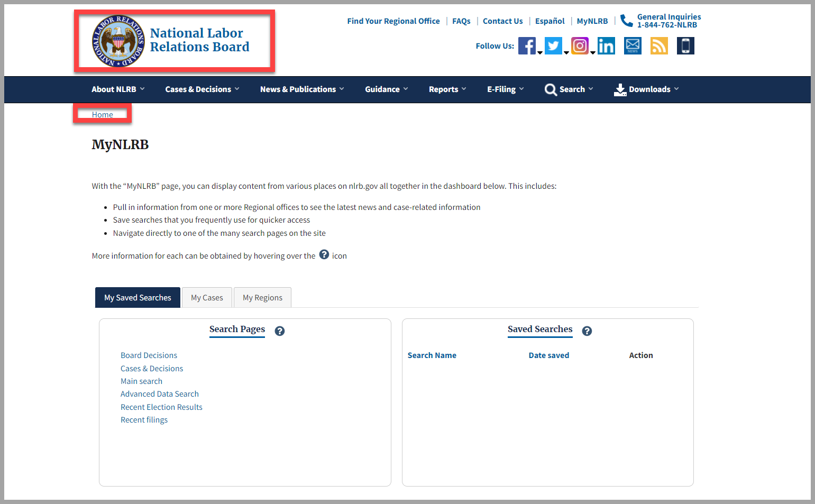The width and height of the screenshot is (815, 504).
Task: Expand the Reports menu
Action: click(x=447, y=89)
